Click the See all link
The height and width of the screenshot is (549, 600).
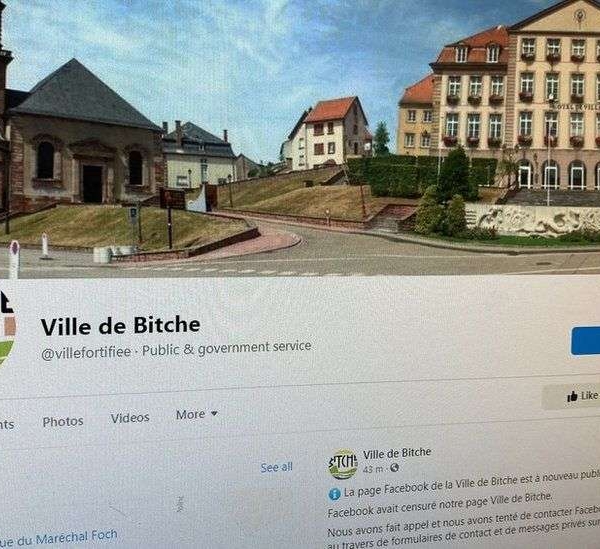point(276,467)
